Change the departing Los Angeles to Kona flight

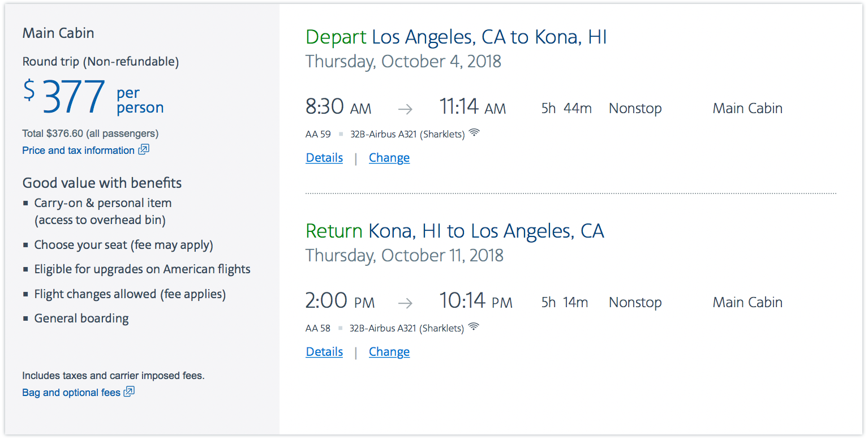point(389,158)
